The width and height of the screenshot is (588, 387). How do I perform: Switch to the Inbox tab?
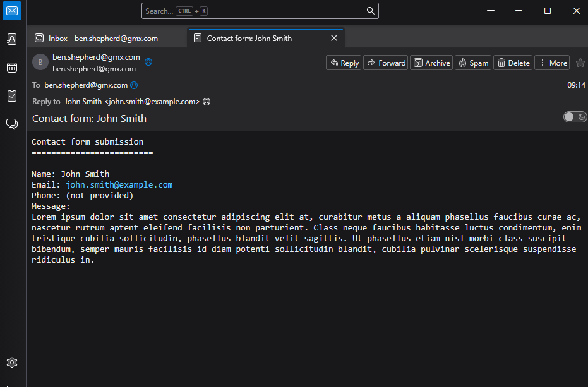pos(107,39)
